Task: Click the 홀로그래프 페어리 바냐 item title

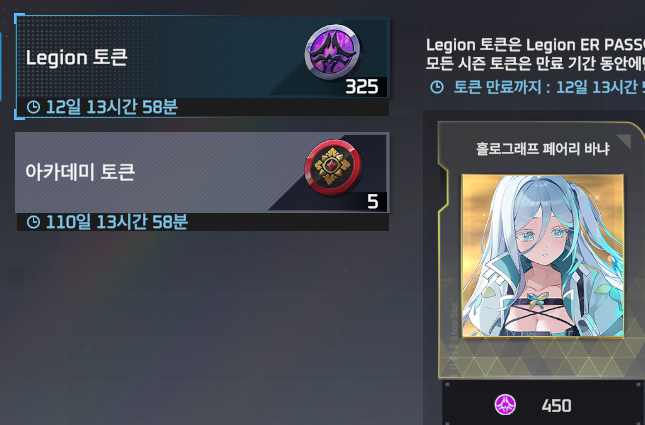Action: click(543, 149)
